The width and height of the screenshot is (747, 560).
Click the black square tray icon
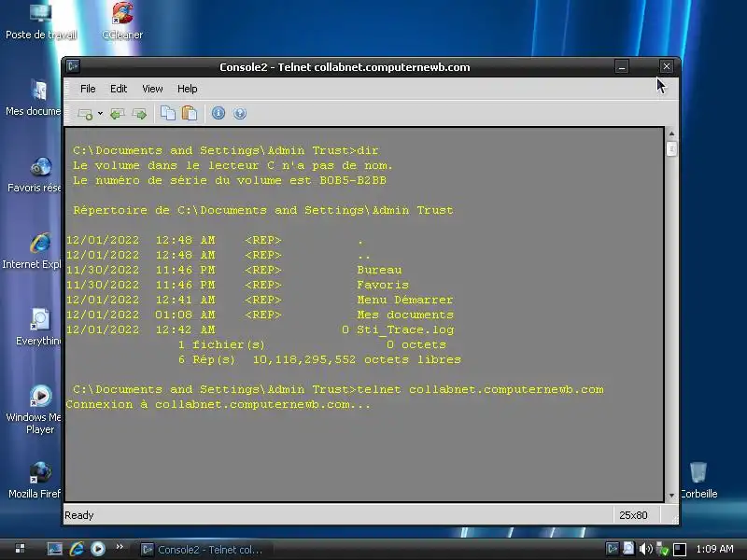[x=680, y=549]
